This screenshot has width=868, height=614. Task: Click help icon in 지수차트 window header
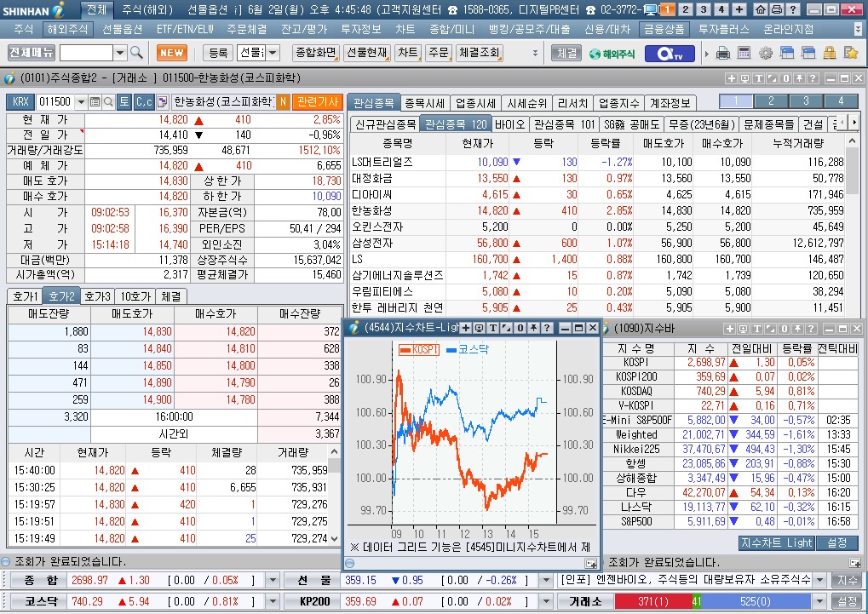point(546,328)
